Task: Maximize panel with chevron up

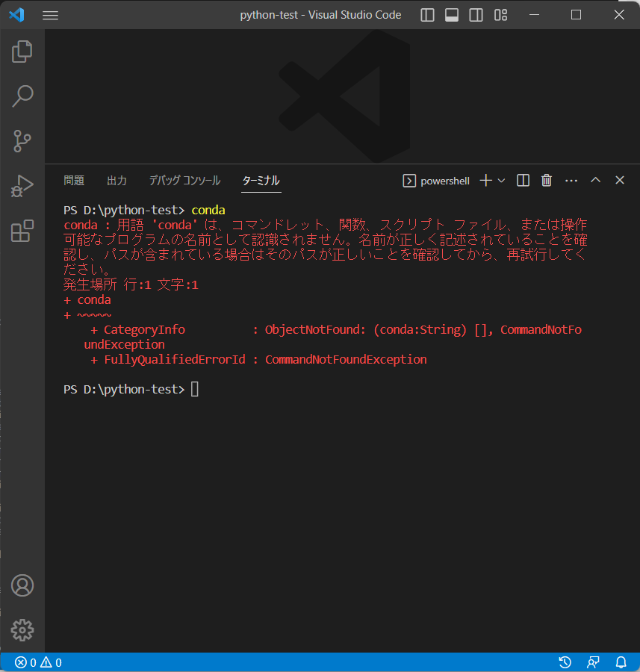Action: coord(595,180)
